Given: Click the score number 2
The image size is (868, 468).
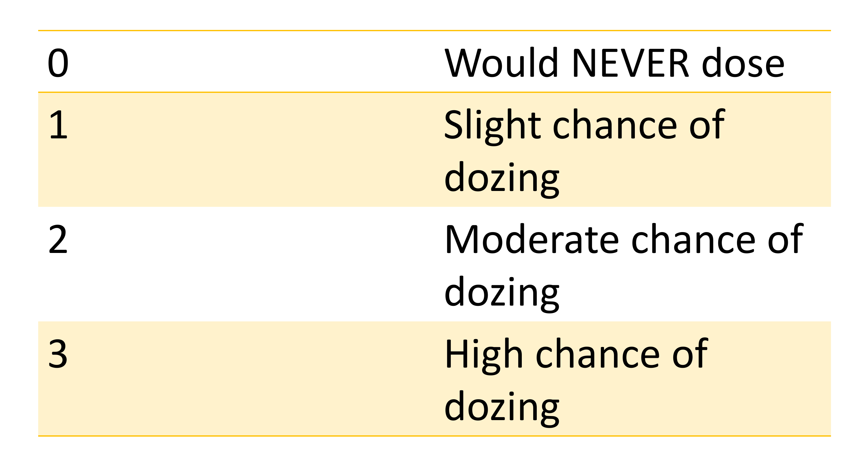Looking at the screenshot, I should point(58,239).
